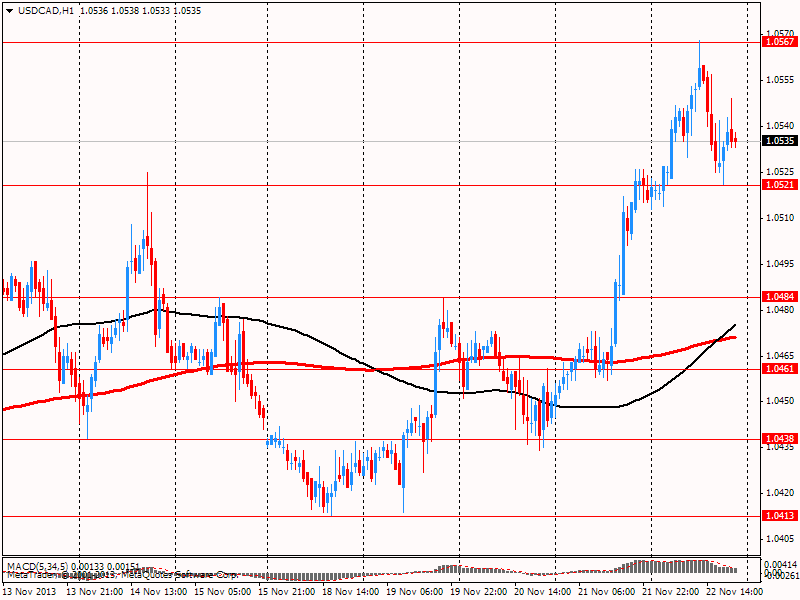Click the 13 Nov 21:00 time label
800x600 pixels.
click(x=94, y=592)
